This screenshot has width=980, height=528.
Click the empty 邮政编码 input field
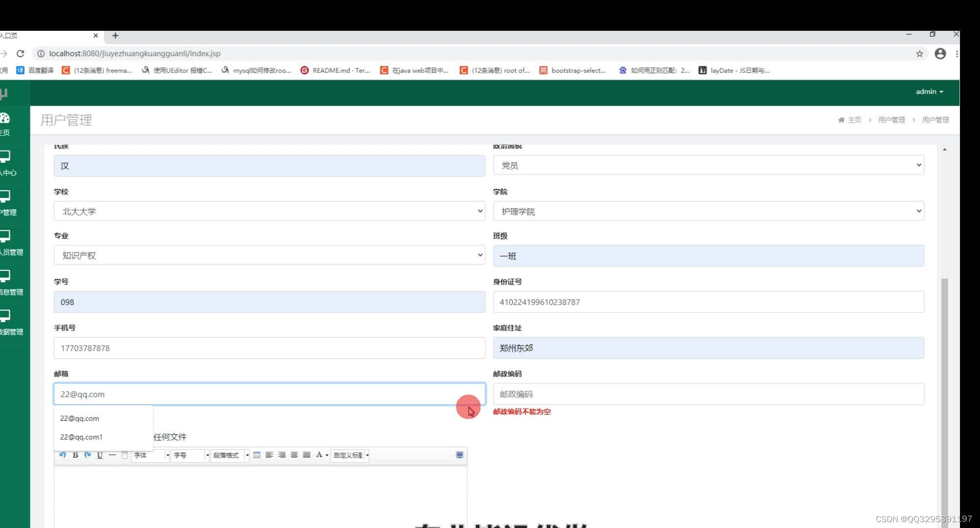point(709,394)
